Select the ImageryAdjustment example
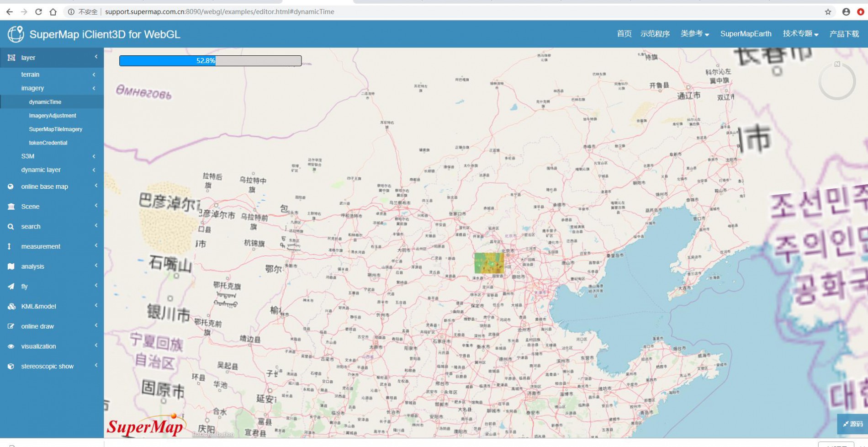This screenshot has width=868, height=447. [x=53, y=116]
